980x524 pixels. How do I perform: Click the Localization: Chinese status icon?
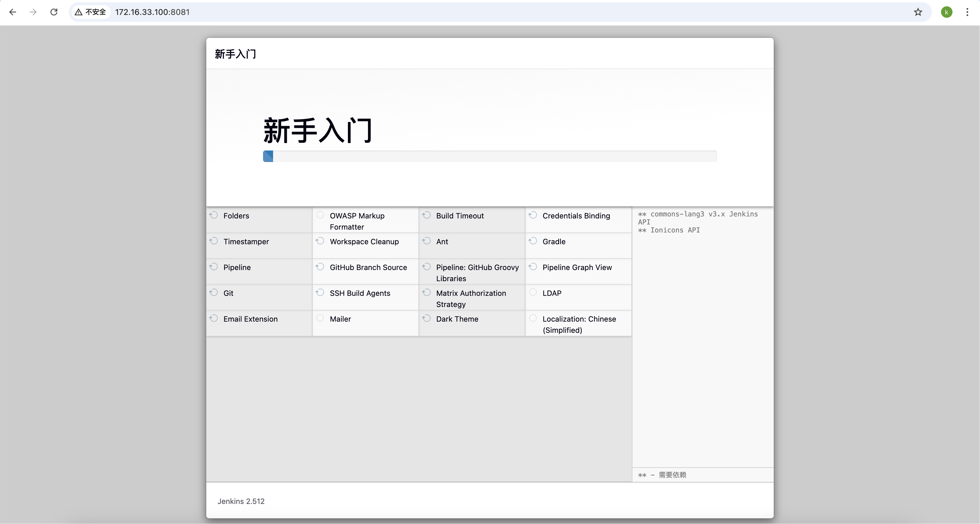[x=533, y=318]
